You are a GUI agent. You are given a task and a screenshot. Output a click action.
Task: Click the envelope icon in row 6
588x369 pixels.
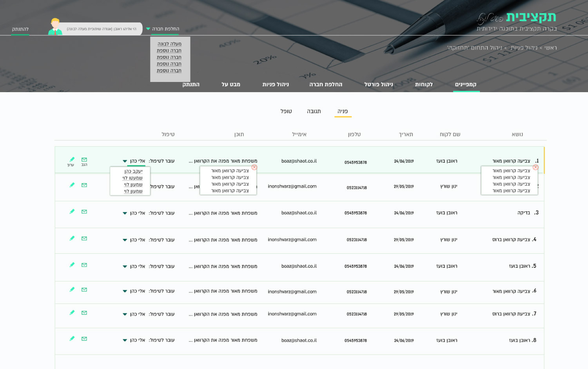[x=84, y=290]
